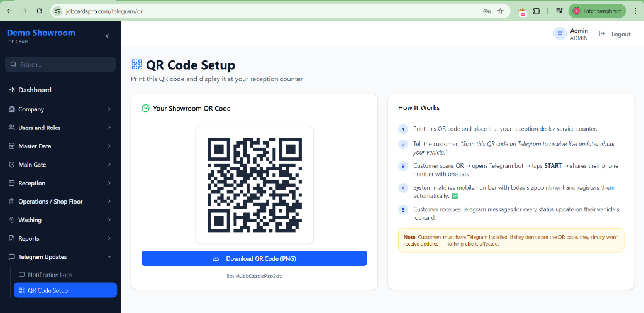Collapse the sidebar with the chevron arrow

tap(107, 36)
